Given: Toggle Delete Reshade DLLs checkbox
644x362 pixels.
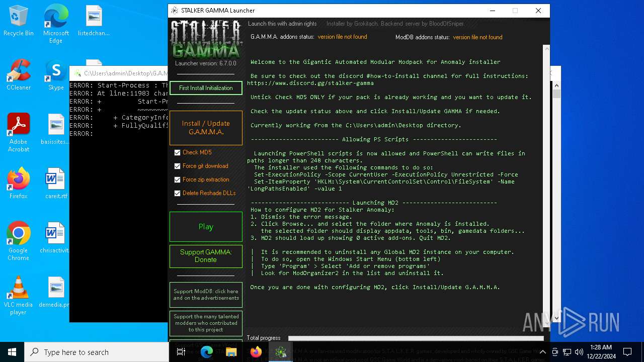Looking at the screenshot, I should 177,193.
